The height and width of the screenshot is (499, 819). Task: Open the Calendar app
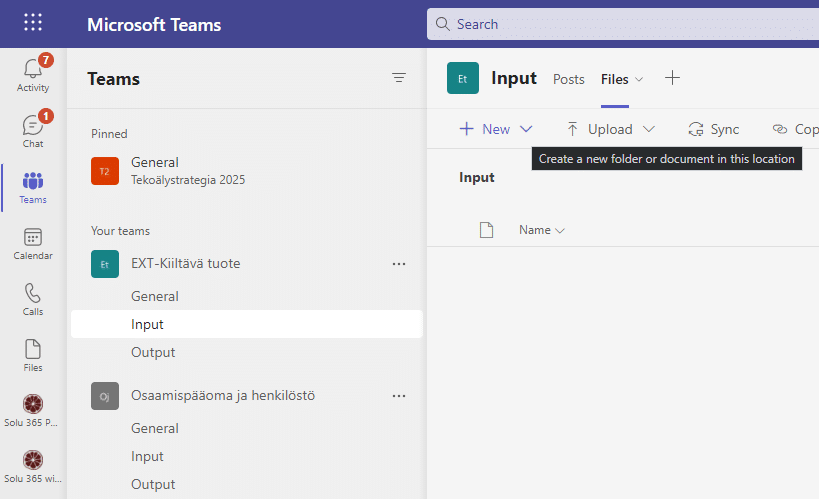[33, 243]
